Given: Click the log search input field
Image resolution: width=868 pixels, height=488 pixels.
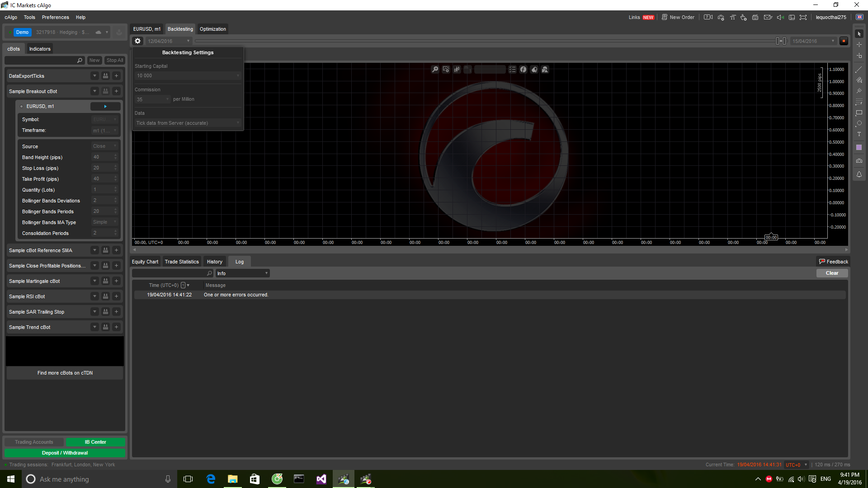Looking at the screenshot, I should [172, 273].
